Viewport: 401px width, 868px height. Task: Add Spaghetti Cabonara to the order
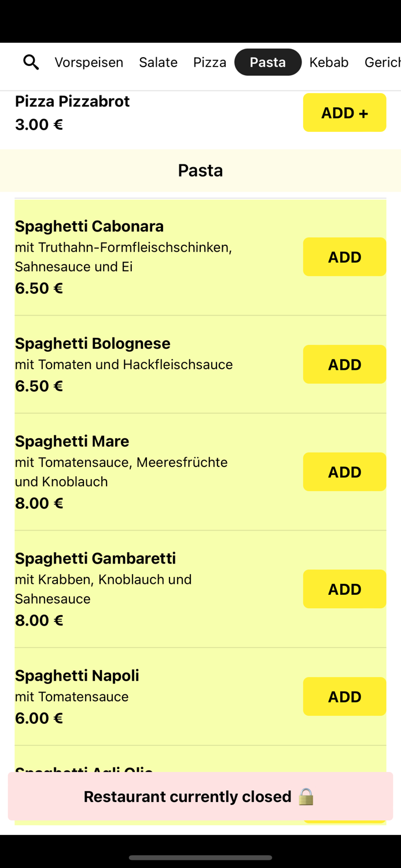[344, 257]
